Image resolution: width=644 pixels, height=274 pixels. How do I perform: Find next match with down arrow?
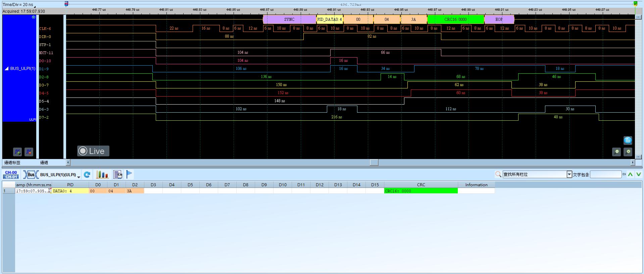click(x=638, y=174)
